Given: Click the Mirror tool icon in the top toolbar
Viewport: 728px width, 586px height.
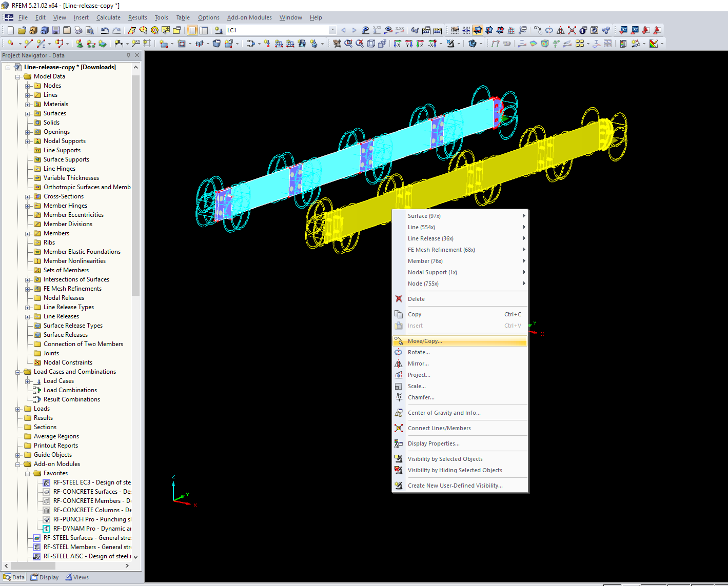Looking at the screenshot, I should (560, 30).
